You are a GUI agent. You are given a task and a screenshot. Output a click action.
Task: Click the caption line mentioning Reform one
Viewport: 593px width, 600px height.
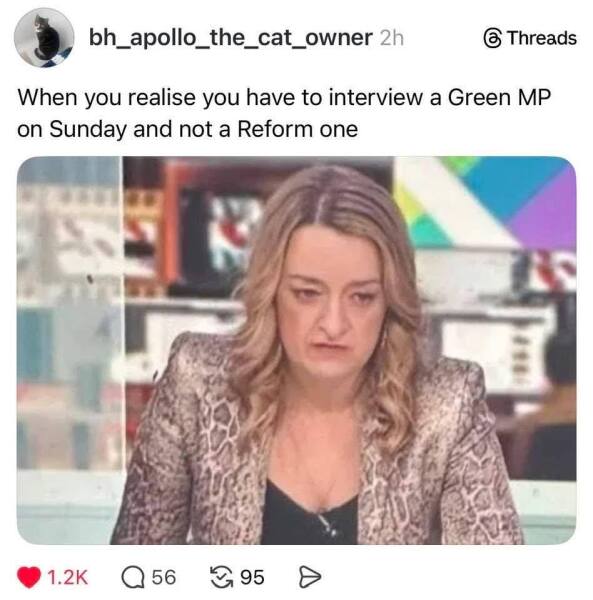click(187, 129)
